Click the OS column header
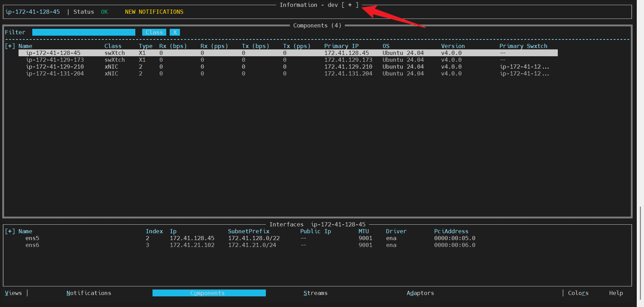Image resolution: width=644 pixels, height=307 pixels. pos(386,46)
